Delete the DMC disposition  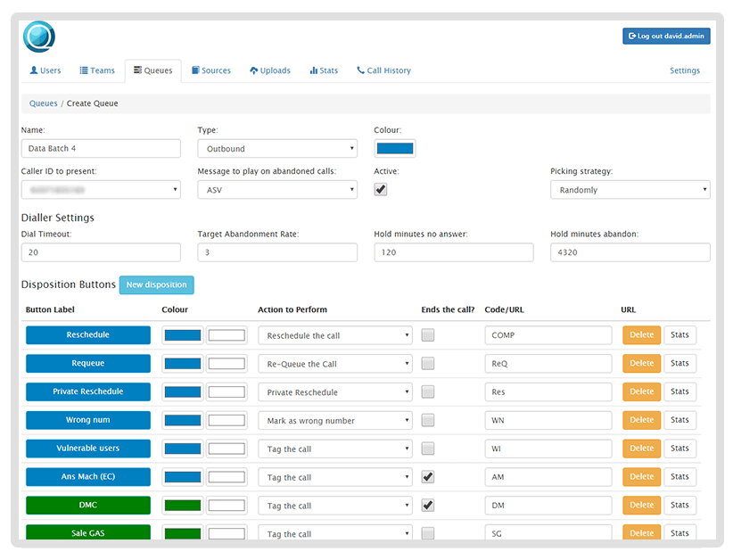tap(641, 506)
